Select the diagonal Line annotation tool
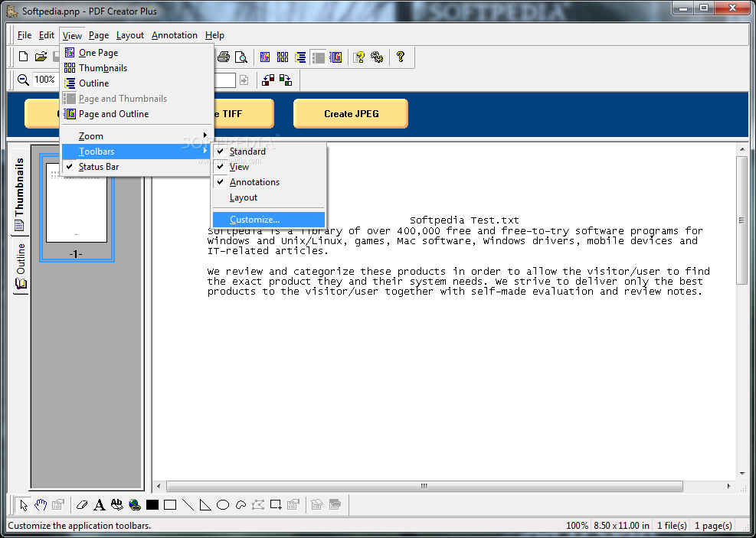 188,505
